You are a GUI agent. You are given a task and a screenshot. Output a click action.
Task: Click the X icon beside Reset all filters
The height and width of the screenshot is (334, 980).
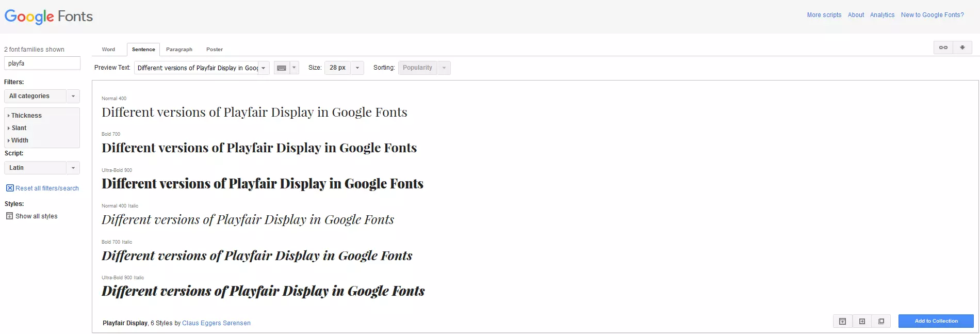click(10, 188)
